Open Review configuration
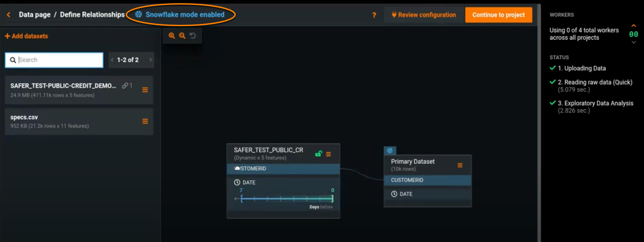This screenshot has height=242, width=644. click(424, 15)
